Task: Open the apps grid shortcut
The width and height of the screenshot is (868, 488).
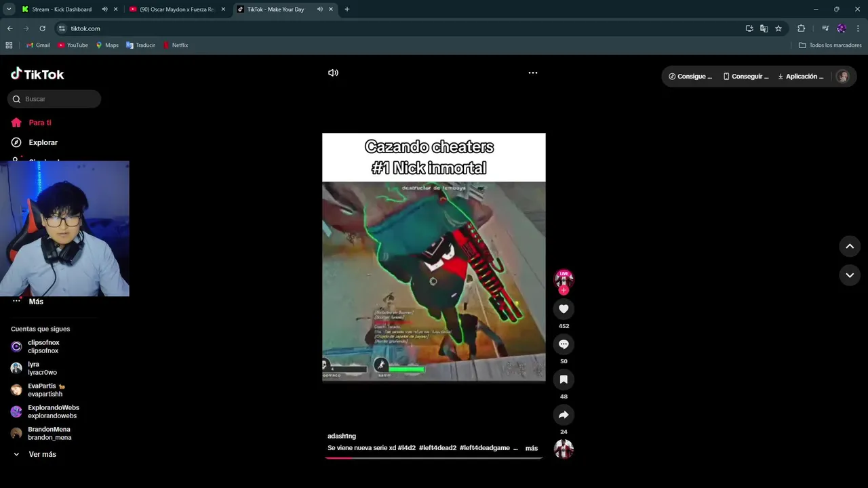Action: coord(9,45)
